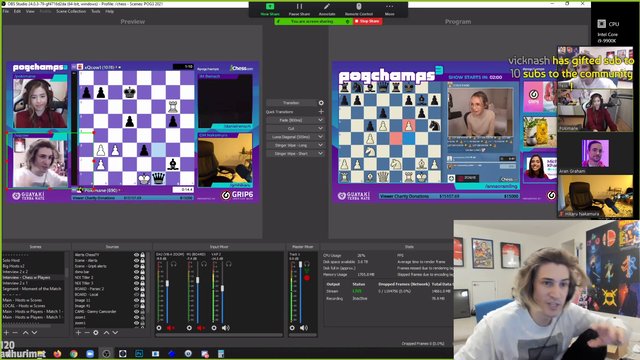The height and width of the screenshot is (360, 640).
Task: Trigger the Cut quick transition button
Action: [291, 129]
